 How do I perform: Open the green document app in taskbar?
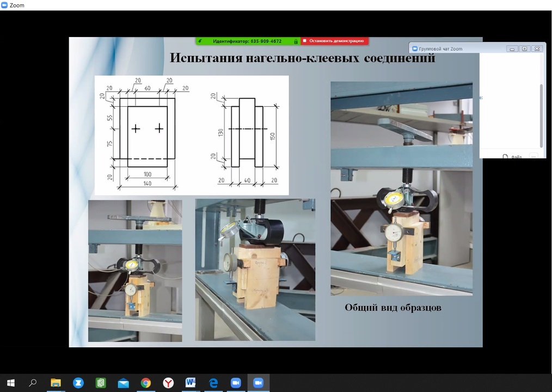(101, 383)
